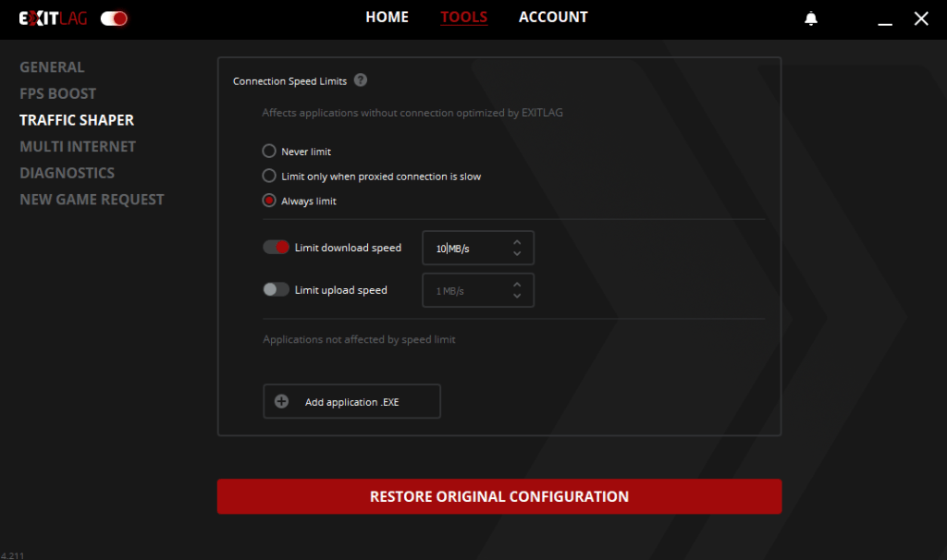The height and width of the screenshot is (560, 947).
Task: Click Restore Original Configuration button
Action: [499, 496]
